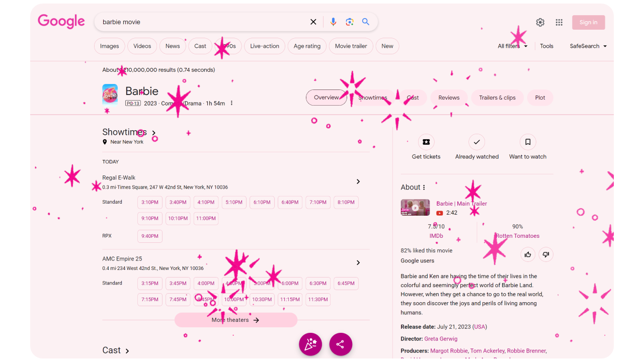Click the Barbie movie poster thumbnail
This screenshot has width=644, height=362.
tap(110, 95)
